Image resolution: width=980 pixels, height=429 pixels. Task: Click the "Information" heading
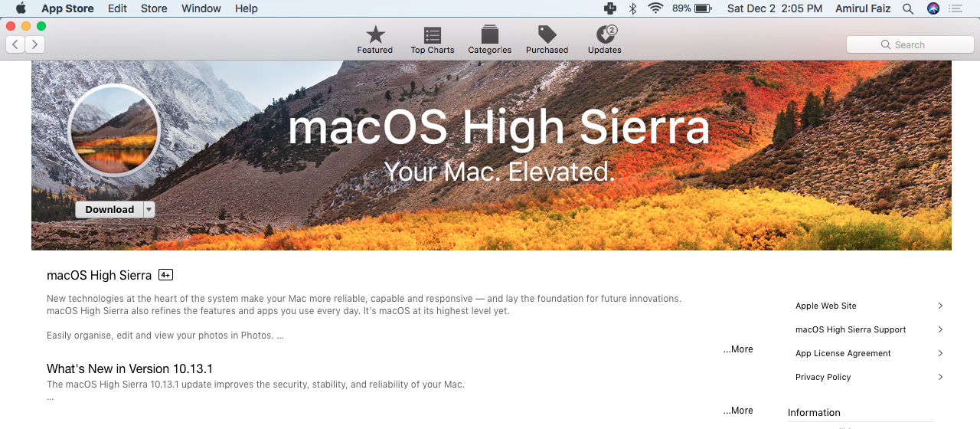pyautogui.click(x=814, y=412)
